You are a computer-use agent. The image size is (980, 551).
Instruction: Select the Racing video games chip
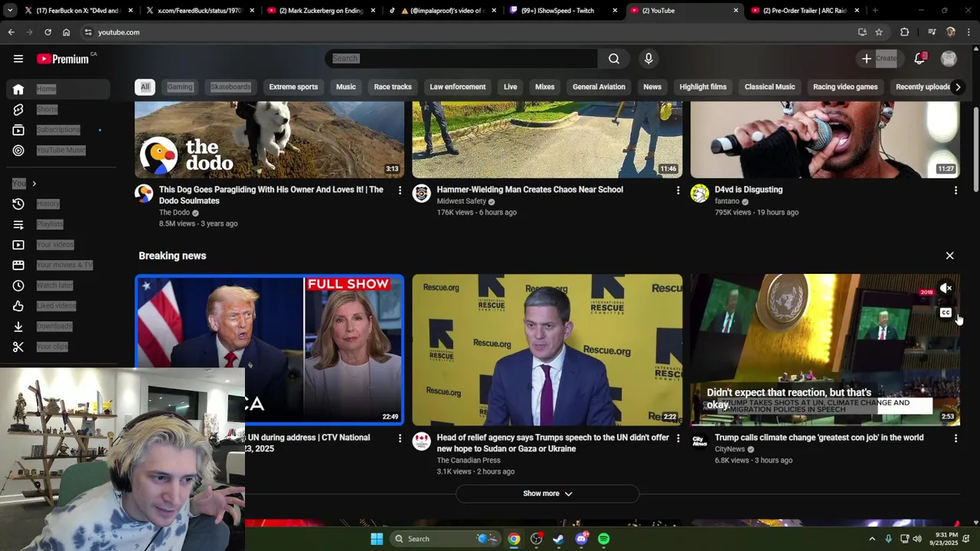845,86
